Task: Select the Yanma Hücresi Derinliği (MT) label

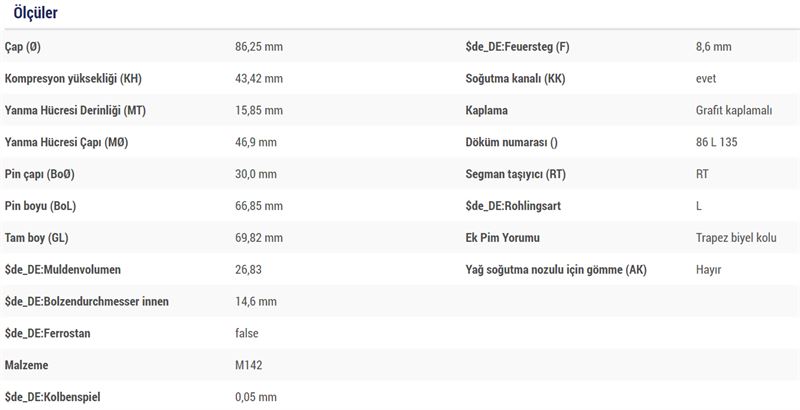Action: click(x=75, y=111)
